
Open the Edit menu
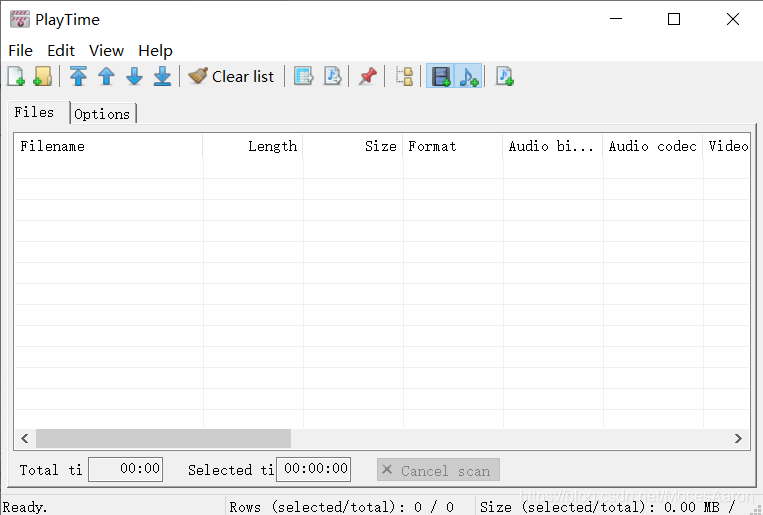pyautogui.click(x=61, y=51)
